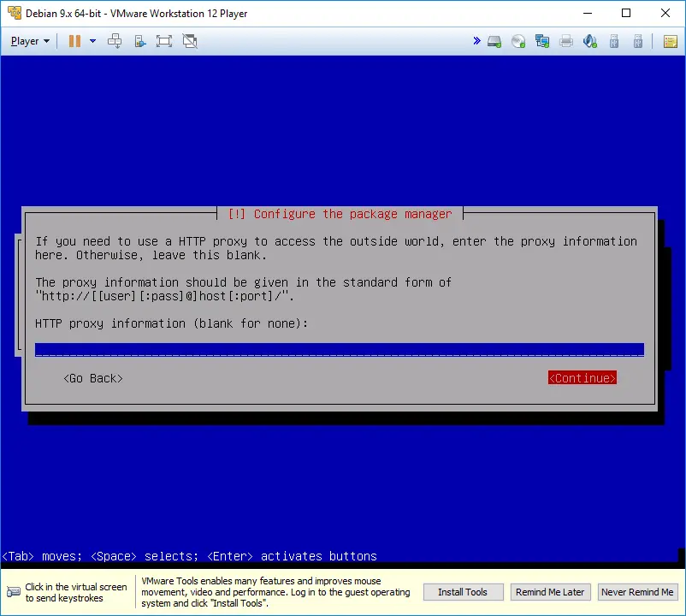Click the first USB device icon

click(x=614, y=42)
